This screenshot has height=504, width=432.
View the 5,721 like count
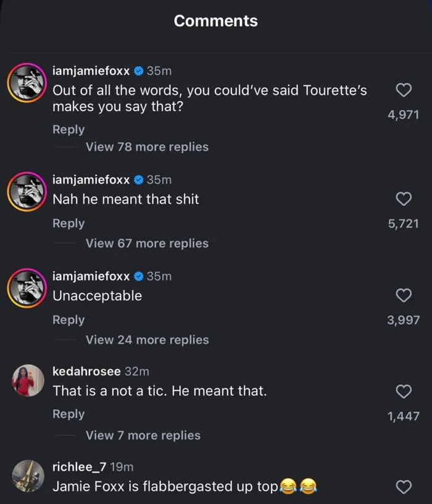coord(403,224)
